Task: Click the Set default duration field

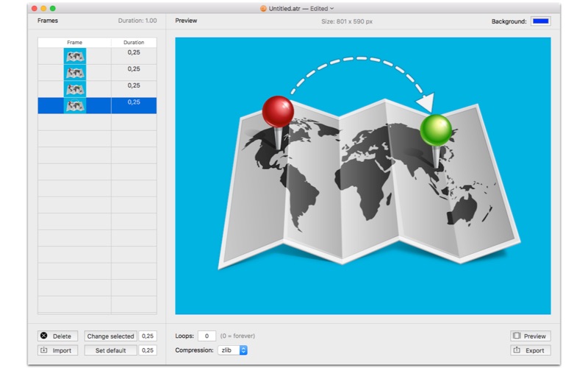Action: pyautogui.click(x=148, y=350)
